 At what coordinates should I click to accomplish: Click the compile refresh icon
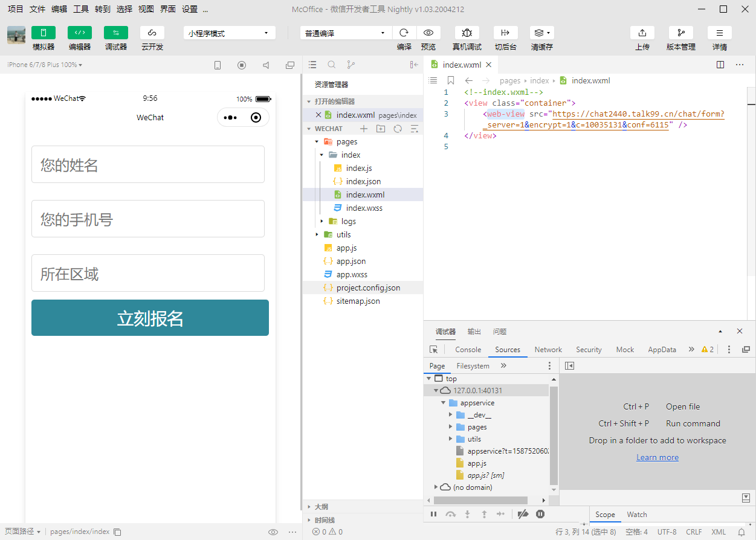click(404, 33)
